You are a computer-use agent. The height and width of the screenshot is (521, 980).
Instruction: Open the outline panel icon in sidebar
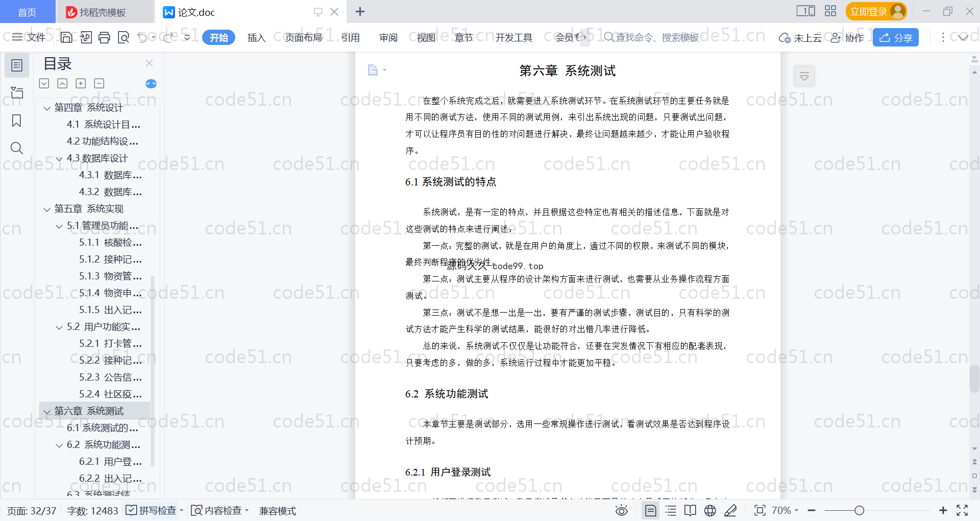pyautogui.click(x=17, y=65)
